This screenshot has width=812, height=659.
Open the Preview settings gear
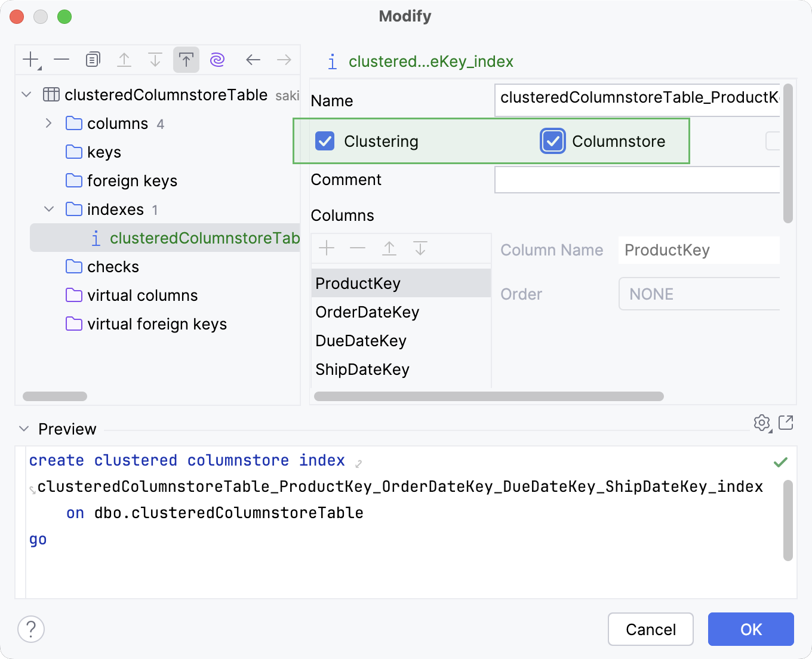pyautogui.click(x=762, y=423)
